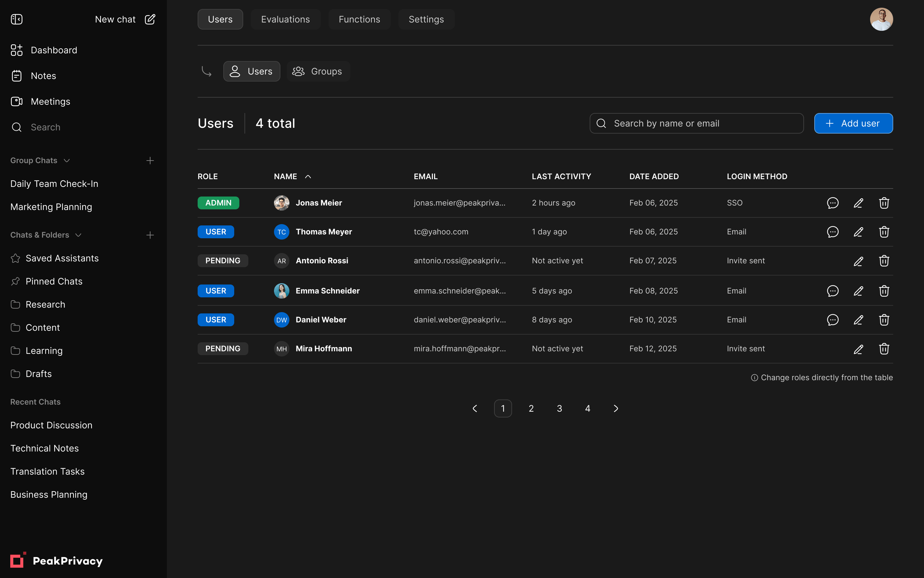The image size is (924, 578).
Task: Collapse the sidebar panel icon
Action: [x=17, y=19]
